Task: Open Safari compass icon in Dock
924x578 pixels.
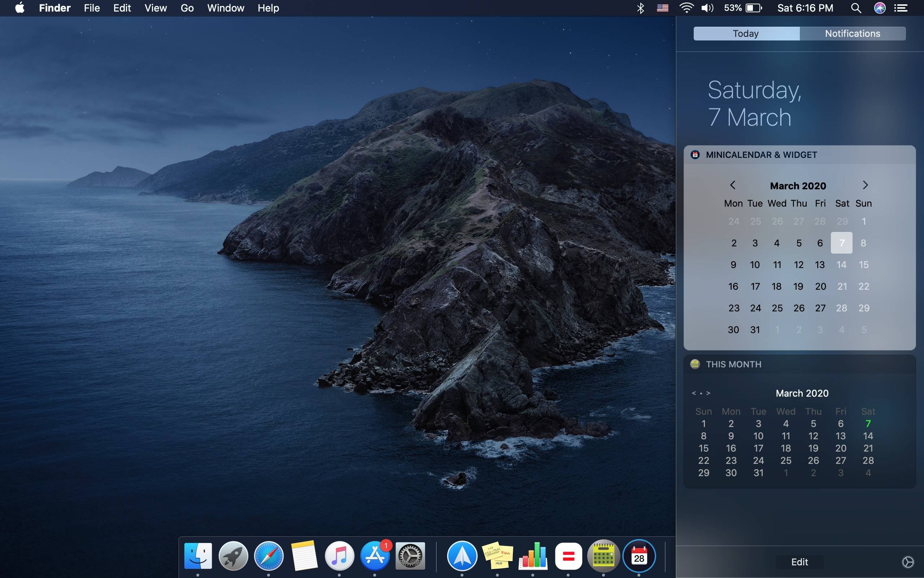Action: [x=269, y=556]
